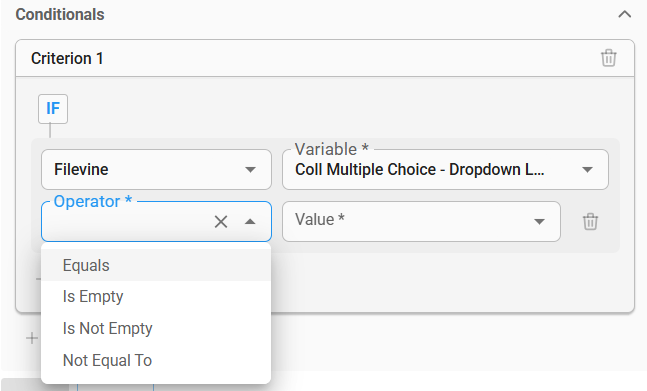Viewport: 647px width, 391px height.
Task: Open the Filevine source dropdown
Action: 156,170
